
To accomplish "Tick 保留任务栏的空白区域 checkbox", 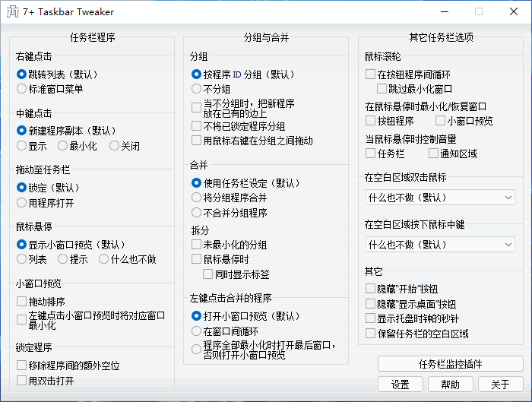I will pos(370,334).
